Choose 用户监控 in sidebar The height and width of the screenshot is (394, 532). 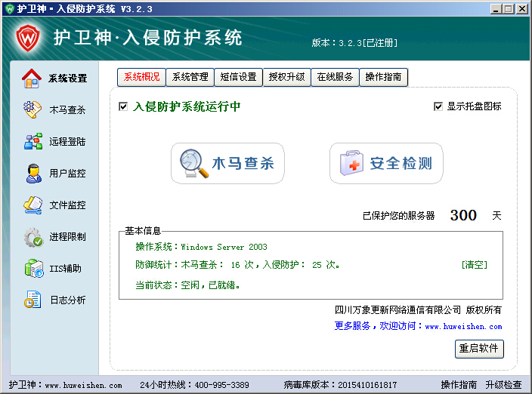(67, 173)
